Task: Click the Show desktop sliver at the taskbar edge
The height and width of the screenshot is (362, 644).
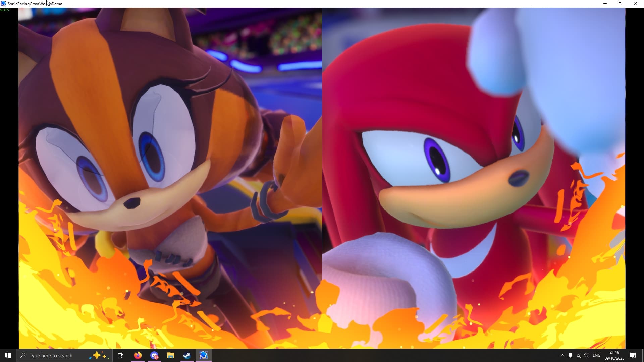Action: pos(643,355)
